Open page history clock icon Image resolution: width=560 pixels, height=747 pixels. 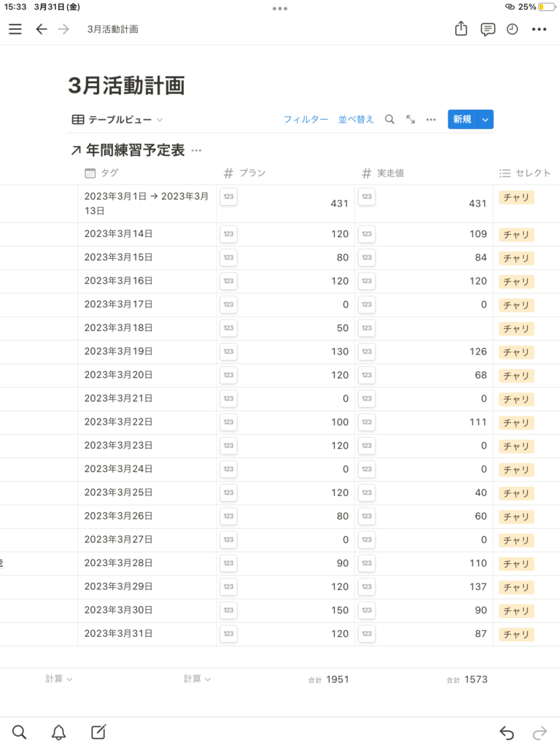point(513,29)
